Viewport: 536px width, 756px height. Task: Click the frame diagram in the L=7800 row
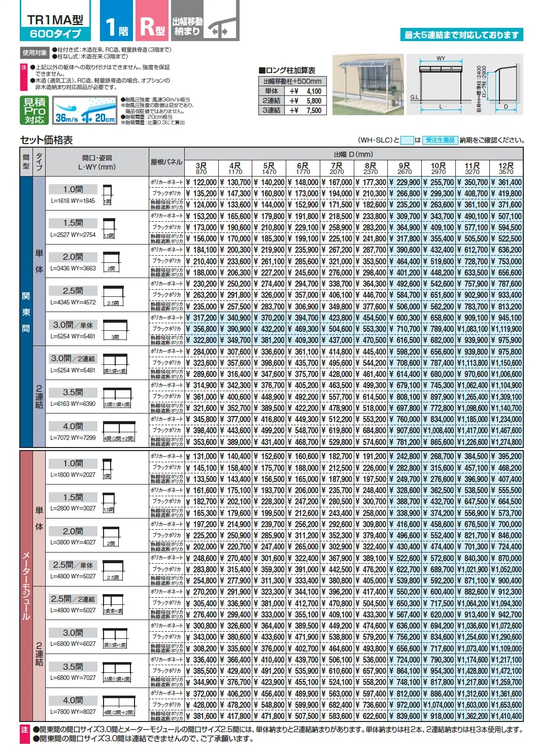(119, 706)
